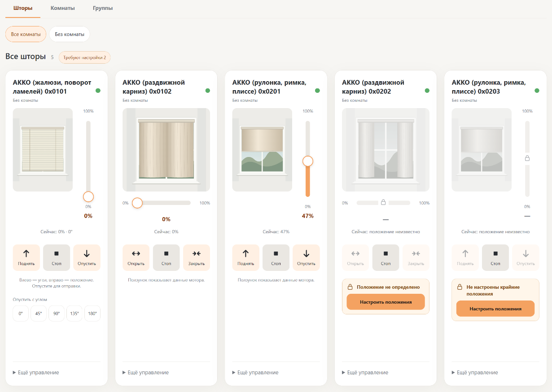The image size is (552, 392).
Task: Choose the 180° angle preset
Action: pos(92,314)
